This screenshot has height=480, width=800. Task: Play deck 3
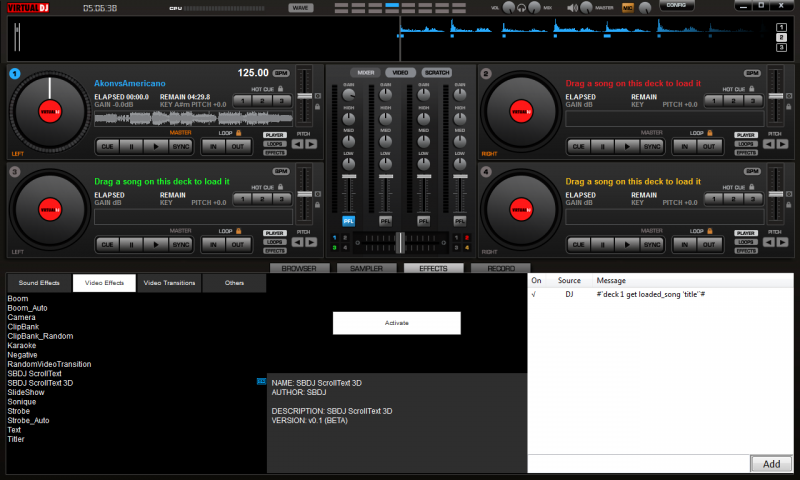pyautogui.click(x=156, y=245)
